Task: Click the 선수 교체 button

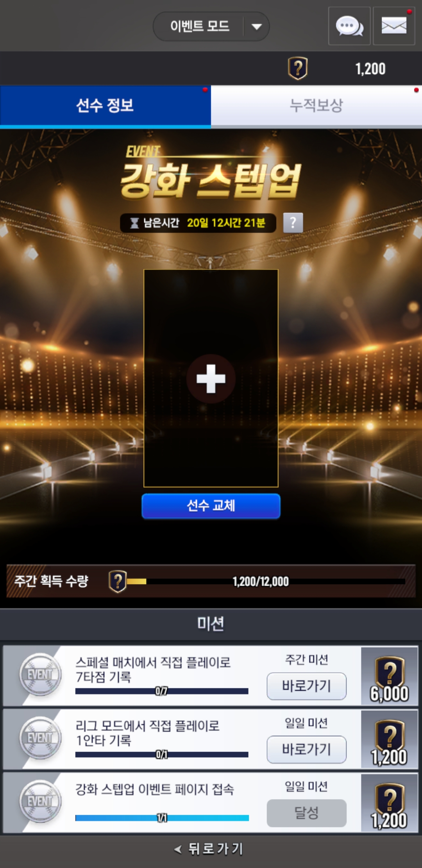Action: pos(211,506)
